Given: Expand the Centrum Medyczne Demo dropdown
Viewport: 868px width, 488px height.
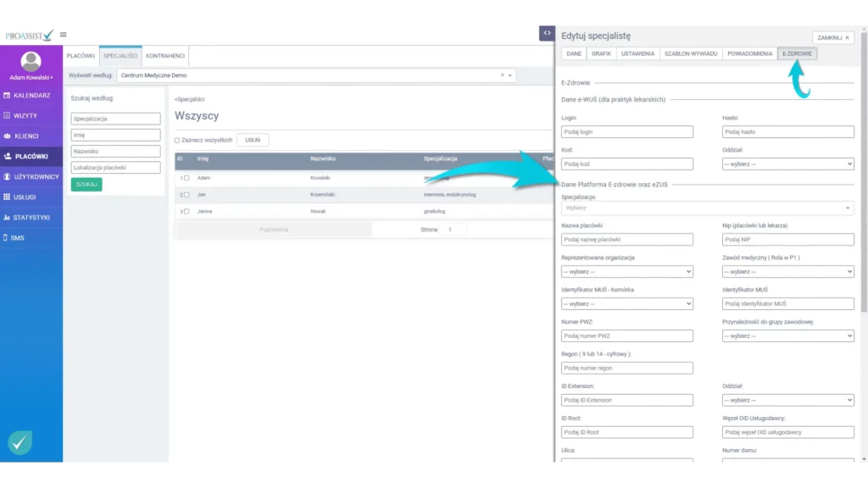Looking at the screenshot, I should [509, 75].
